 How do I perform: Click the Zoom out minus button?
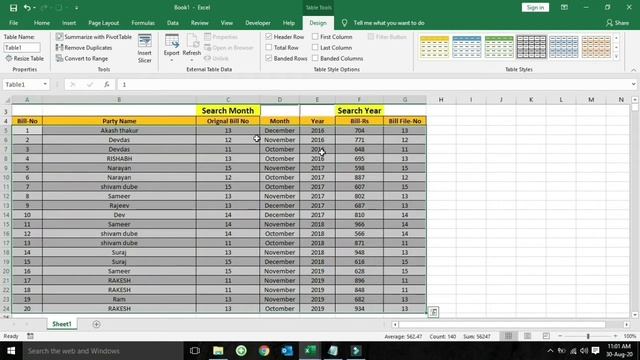[x=560, y=336]
